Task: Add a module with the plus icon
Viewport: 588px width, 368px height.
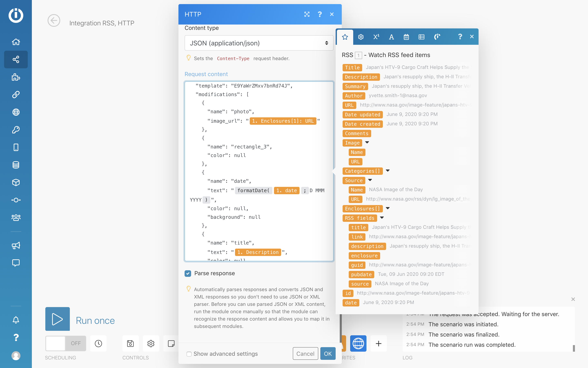Action: [379, 343]
